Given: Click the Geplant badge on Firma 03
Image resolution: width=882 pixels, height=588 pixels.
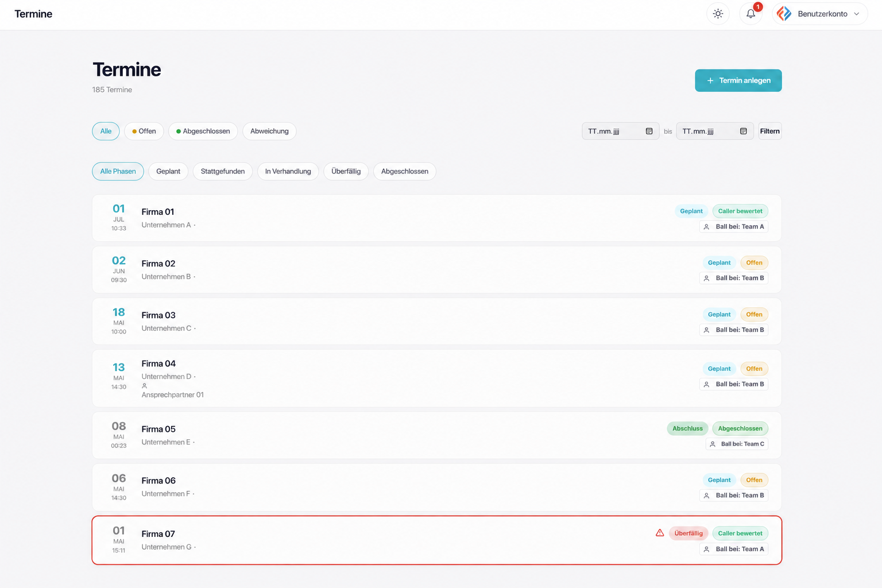Looking at the screenshot, I should [x=719, y=315].
